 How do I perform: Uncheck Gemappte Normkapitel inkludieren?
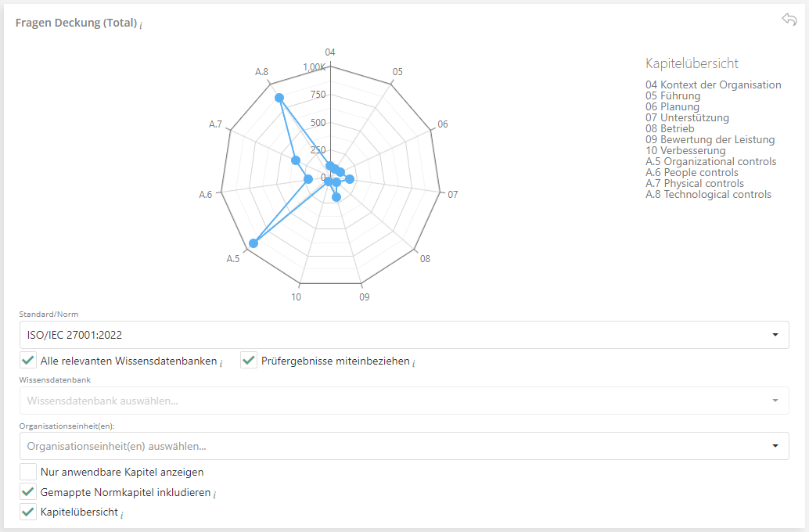coord(28,493)
